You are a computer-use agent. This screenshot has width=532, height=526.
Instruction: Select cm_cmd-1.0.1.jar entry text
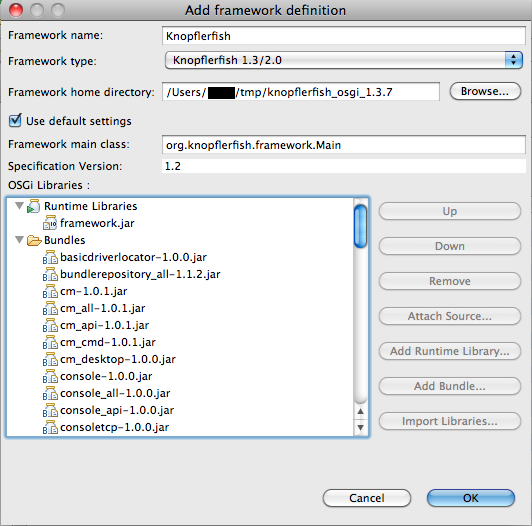[x=108, y=342]
